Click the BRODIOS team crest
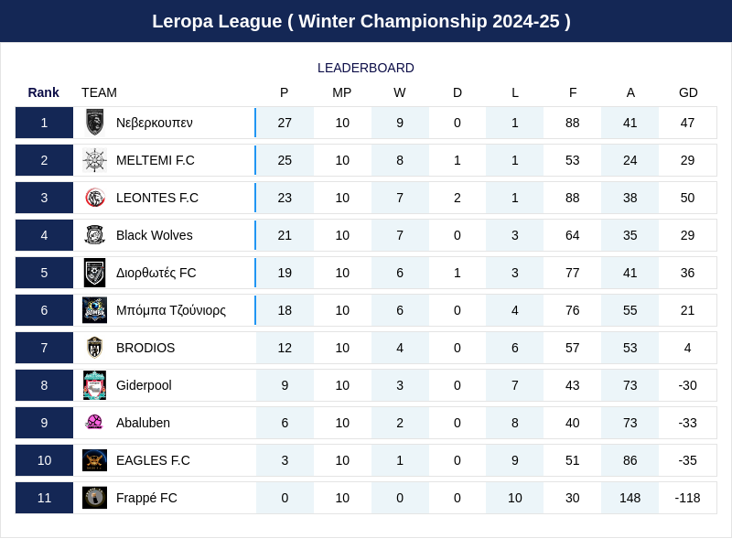 tap(94, 348)
